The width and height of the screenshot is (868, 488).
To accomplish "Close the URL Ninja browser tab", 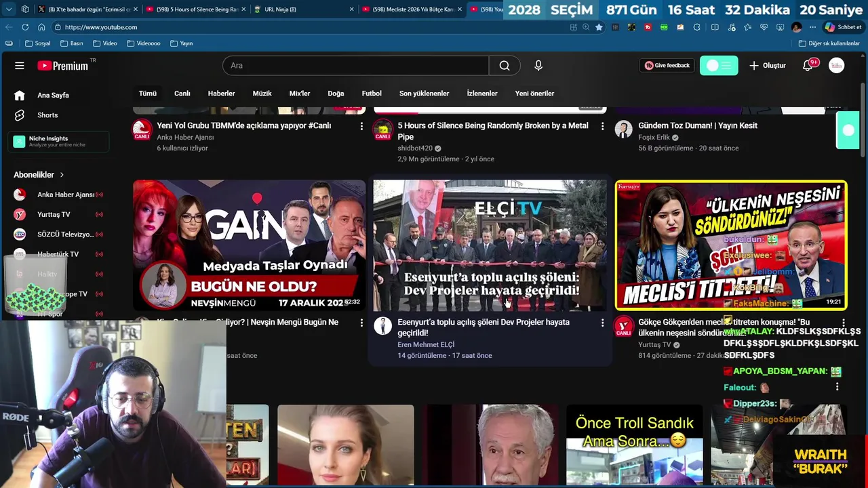I will (x=351, y=9).
